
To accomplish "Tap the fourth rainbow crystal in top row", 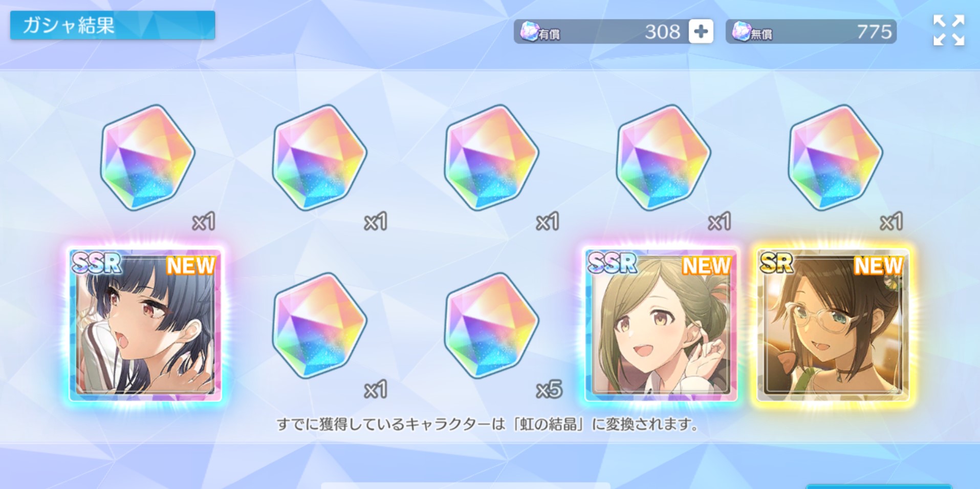I will [x=664, y=158].
